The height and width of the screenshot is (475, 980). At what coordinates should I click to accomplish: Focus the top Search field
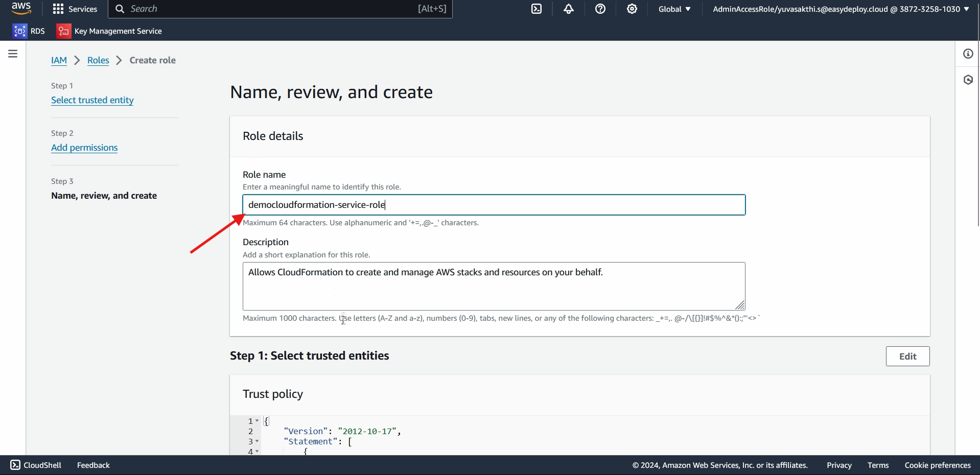point(280,9)
